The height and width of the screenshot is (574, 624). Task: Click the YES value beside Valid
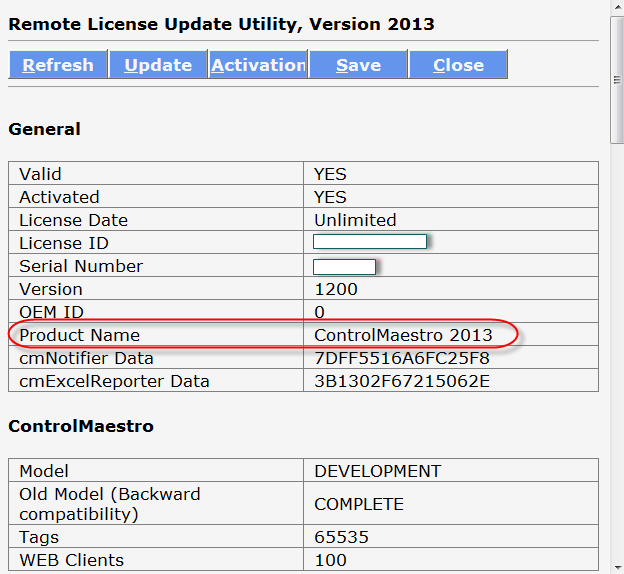click(330, 174)
